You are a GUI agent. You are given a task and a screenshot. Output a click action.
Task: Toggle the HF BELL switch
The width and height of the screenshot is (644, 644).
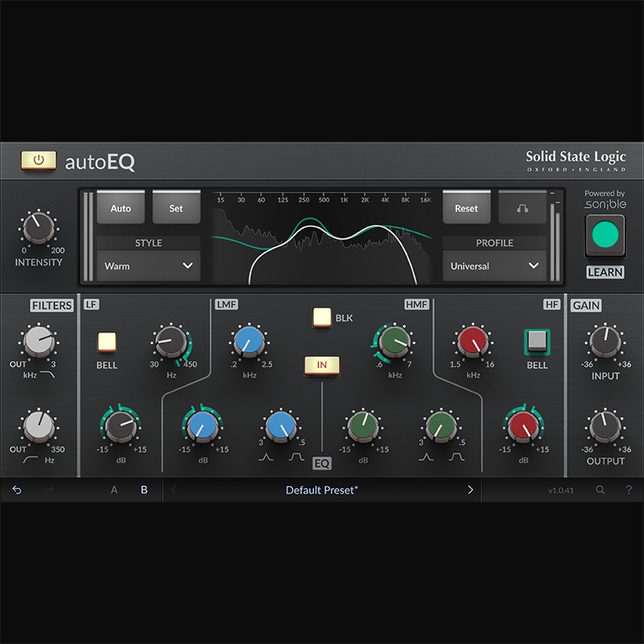pos(537,341)
